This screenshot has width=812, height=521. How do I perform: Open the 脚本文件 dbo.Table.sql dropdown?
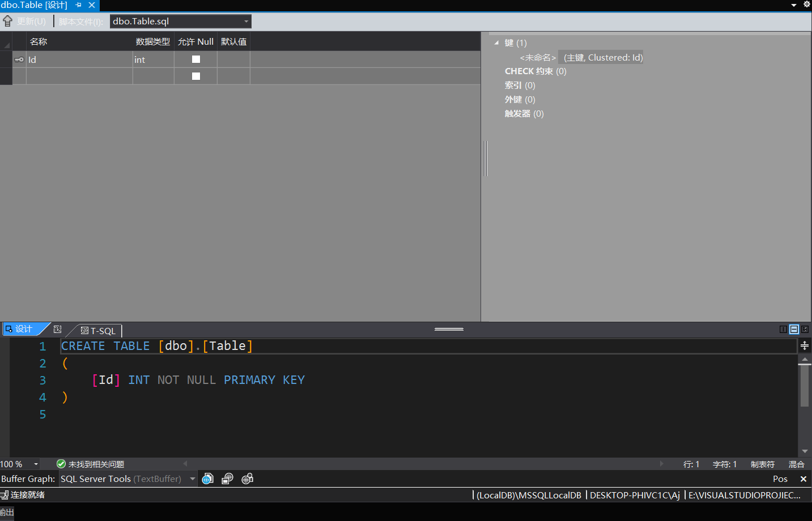[246, 21]
